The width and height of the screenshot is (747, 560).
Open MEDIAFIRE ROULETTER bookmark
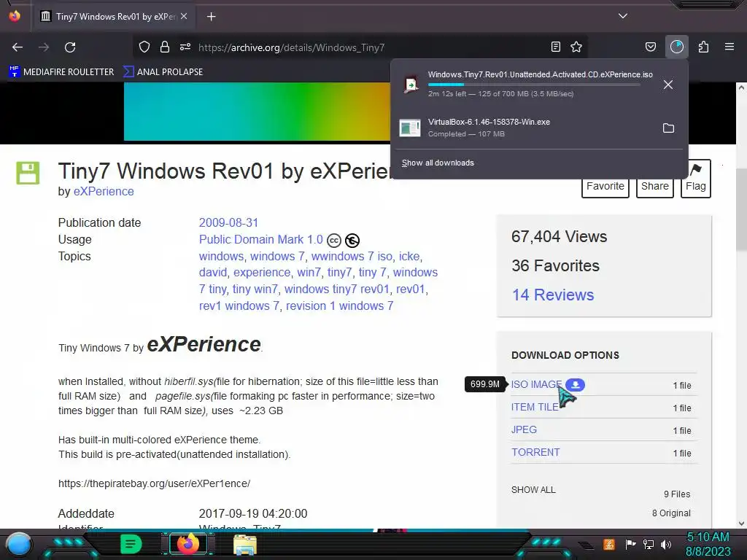[61, 72]
